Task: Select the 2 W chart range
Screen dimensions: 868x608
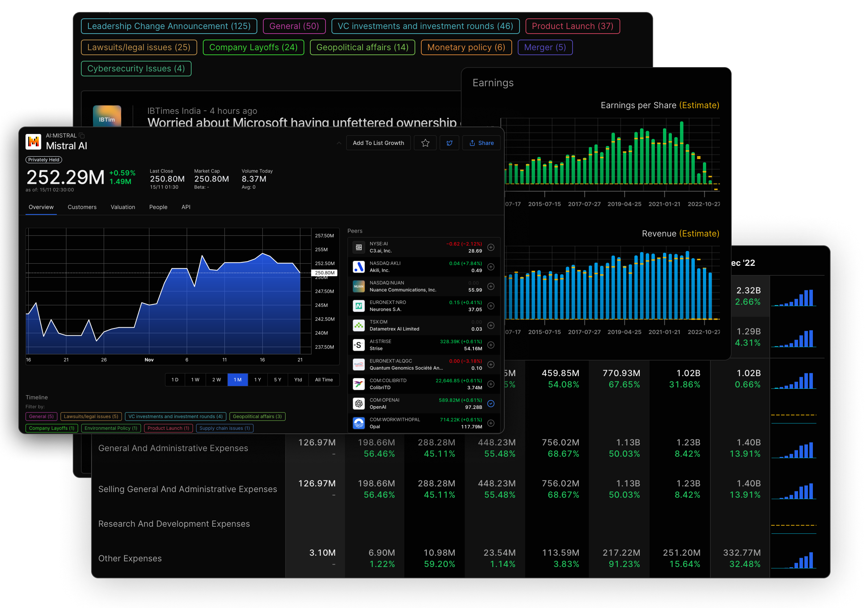Action: coord(217,380)
